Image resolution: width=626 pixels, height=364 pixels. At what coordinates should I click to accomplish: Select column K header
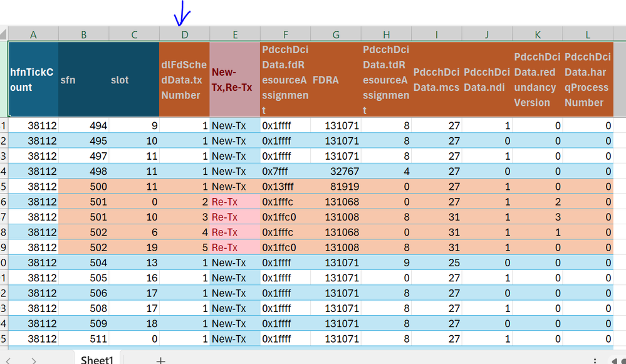(x=538, y=34)
